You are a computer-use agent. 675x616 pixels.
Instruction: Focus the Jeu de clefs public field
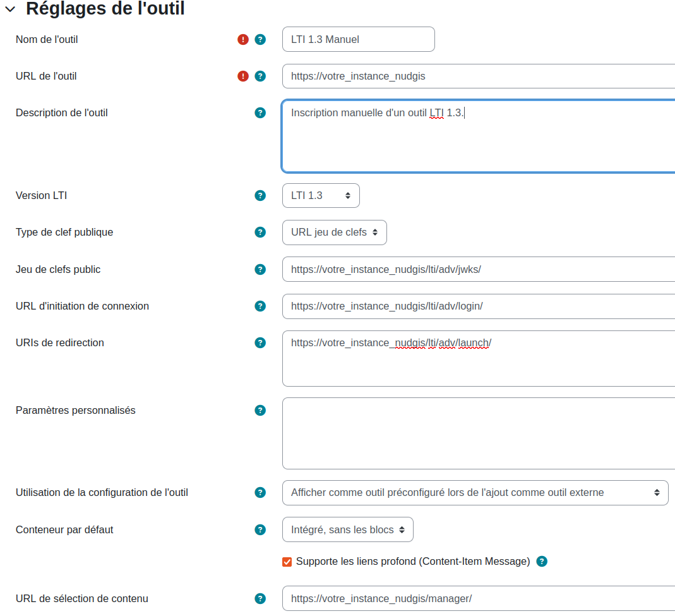[x=479, y=269]
